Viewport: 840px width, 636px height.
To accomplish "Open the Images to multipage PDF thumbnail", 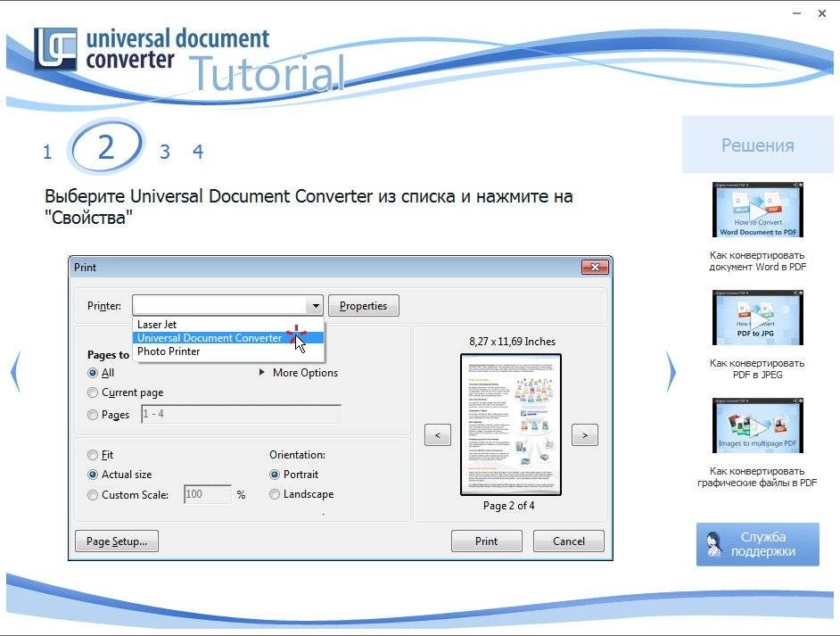I will pyautogui.click(x=757, y=425).
